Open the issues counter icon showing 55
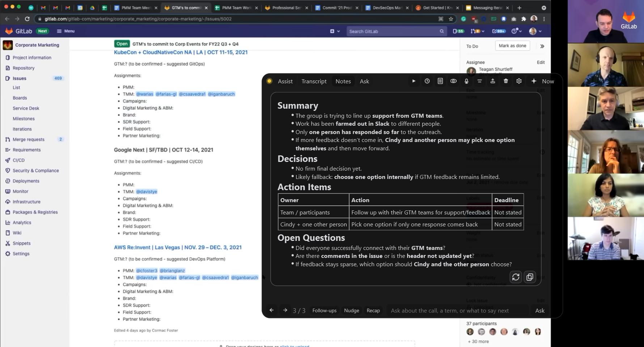644x347 pixels. click(458, 31)
